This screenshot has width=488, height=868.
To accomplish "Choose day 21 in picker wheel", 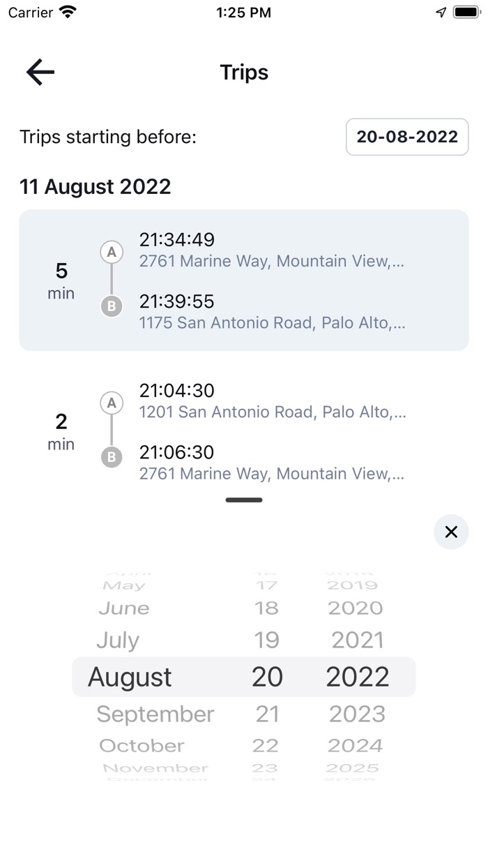I will pyautogui.click(x=267, y=714).
